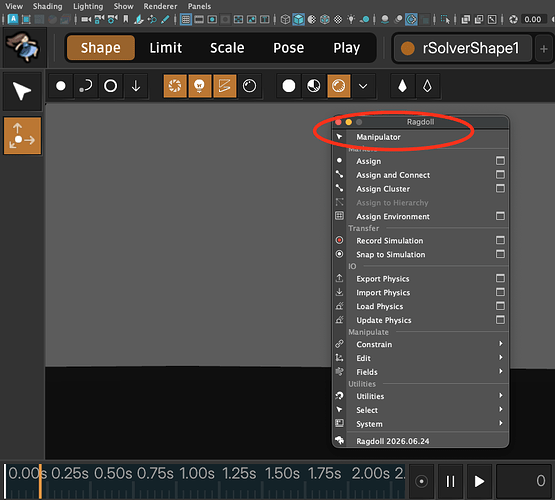Expand the chevron dropdown after shading icons

click(x=363, y=86)
